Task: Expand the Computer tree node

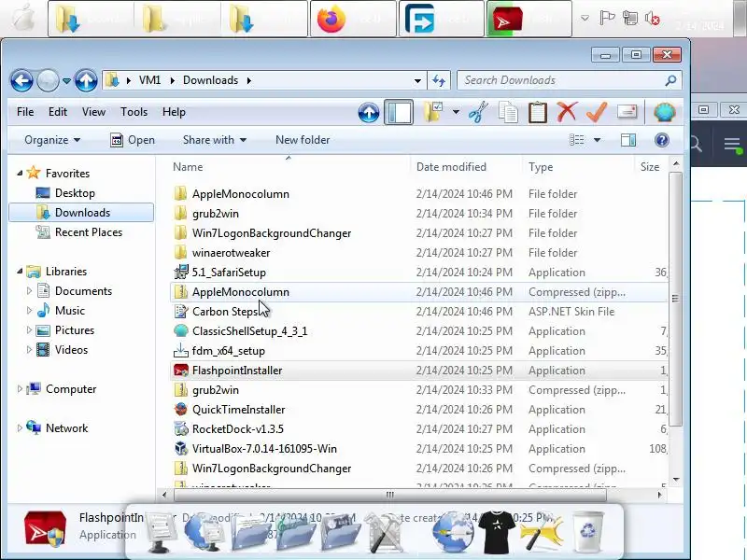Action: point(20,389)
